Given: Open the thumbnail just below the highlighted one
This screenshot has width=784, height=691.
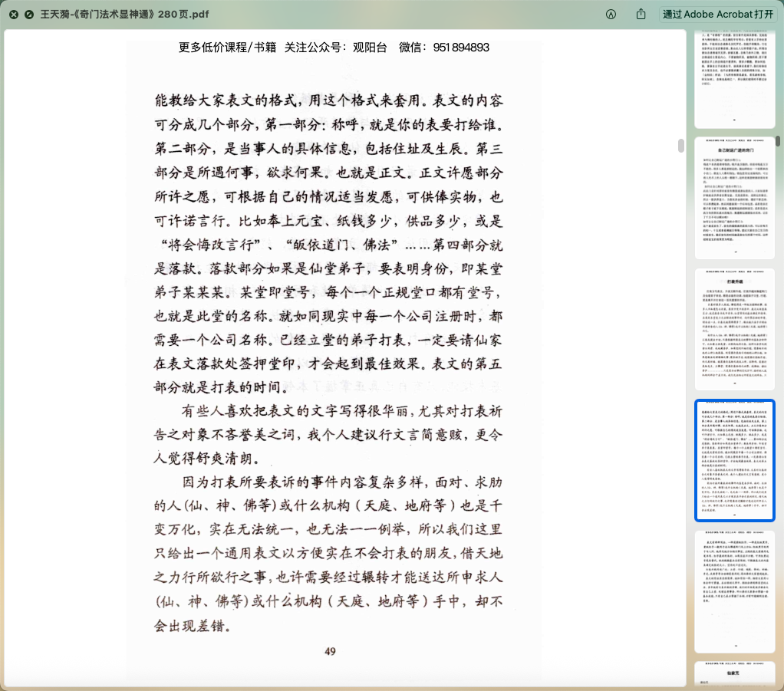Looking at the screenshot, I should (734, 591).
